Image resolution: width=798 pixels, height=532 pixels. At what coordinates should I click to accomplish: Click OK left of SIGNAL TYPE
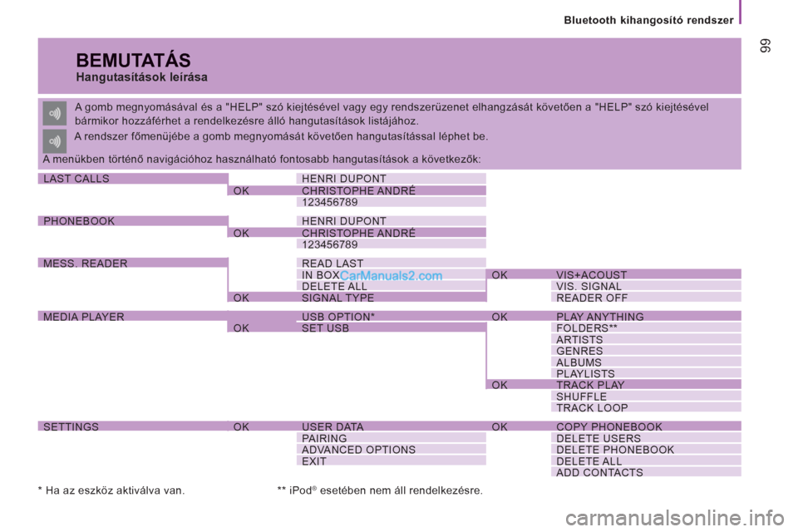tap(241, 298)
